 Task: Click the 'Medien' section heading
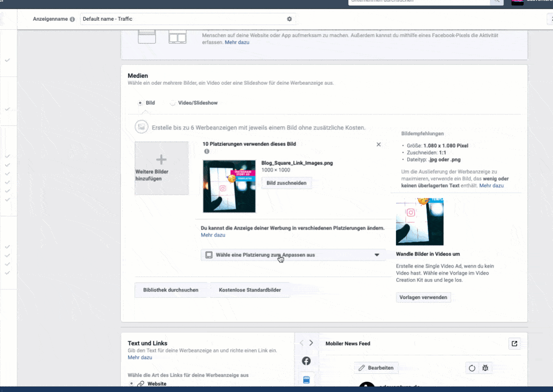138,76
